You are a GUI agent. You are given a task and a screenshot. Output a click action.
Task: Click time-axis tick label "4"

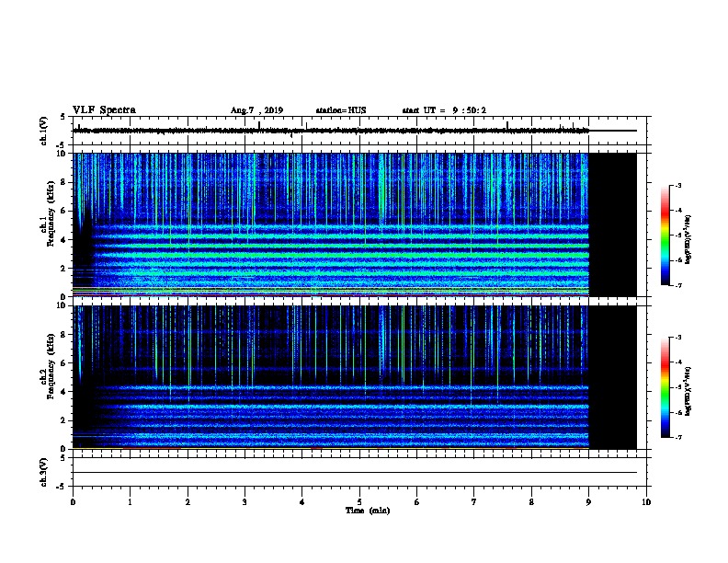(301, 501)
